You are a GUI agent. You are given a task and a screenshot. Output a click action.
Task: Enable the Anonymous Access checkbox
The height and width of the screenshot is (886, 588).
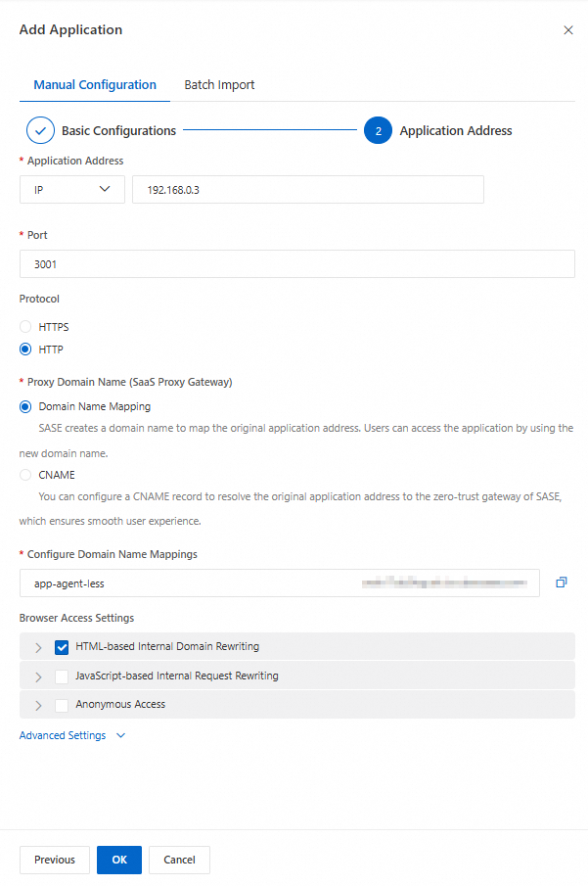coord(62,705)
